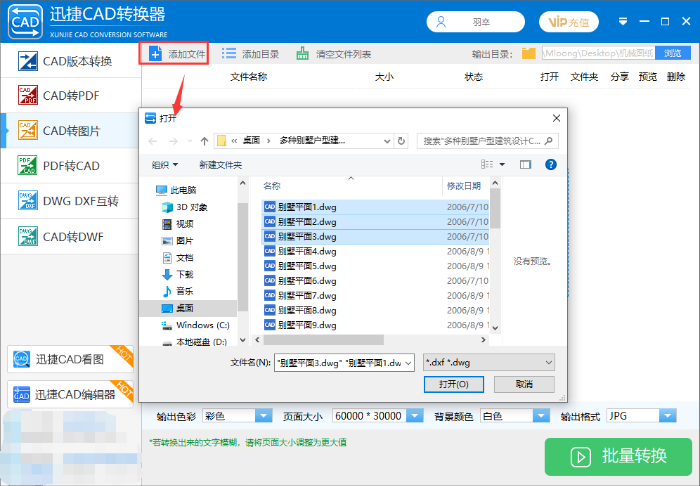Select Videos folder in navigation tree
The image size is (700, 486).
tap(178, 224)
